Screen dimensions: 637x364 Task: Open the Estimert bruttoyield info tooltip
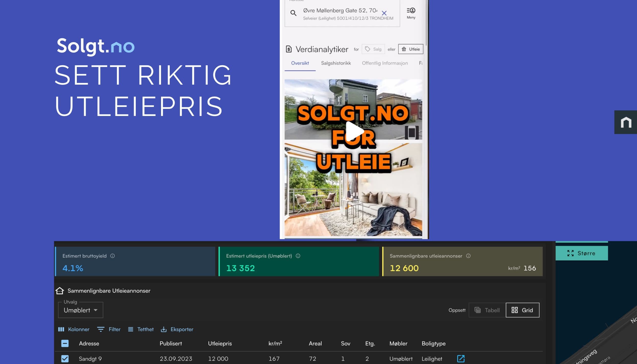point(113,256)
